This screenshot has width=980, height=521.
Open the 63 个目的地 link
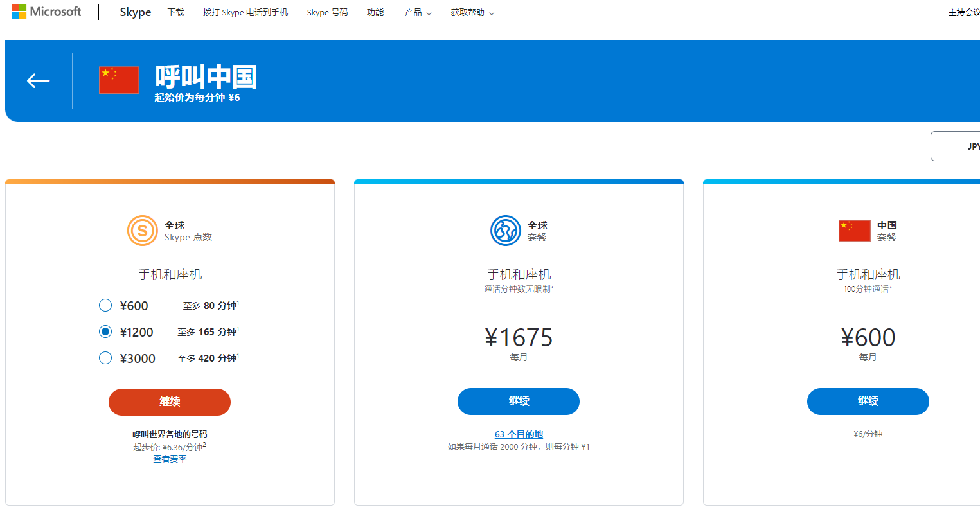pos(519,434)
